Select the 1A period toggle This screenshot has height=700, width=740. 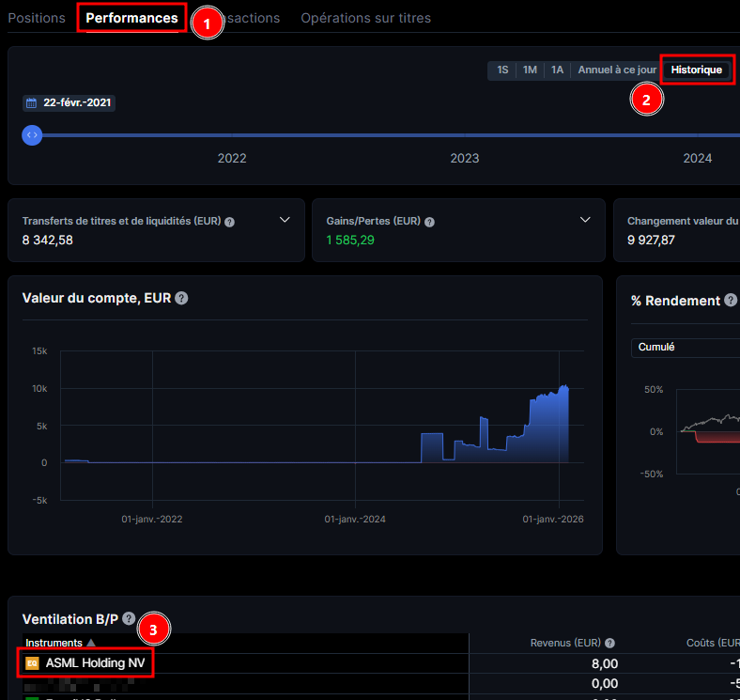(x=558, y=70)
